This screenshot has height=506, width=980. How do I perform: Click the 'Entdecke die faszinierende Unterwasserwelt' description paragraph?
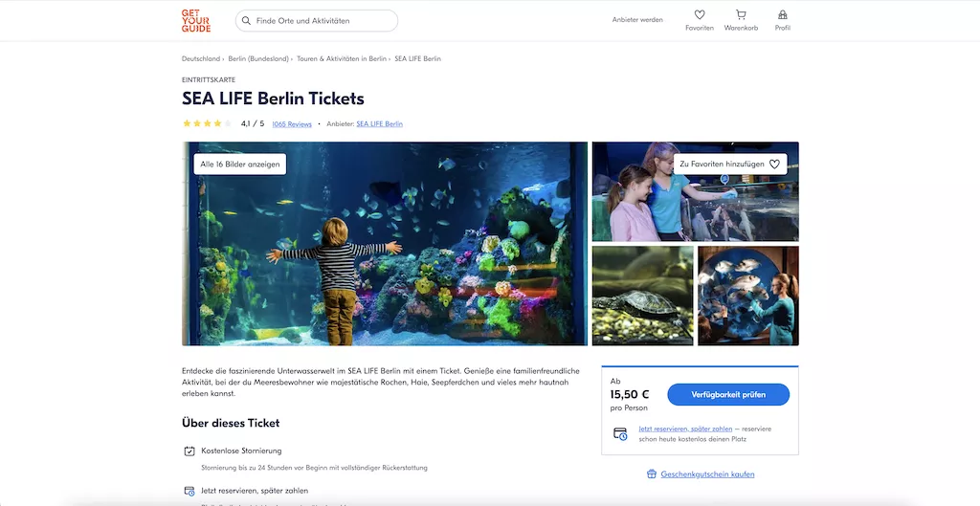tap(381, 383)
